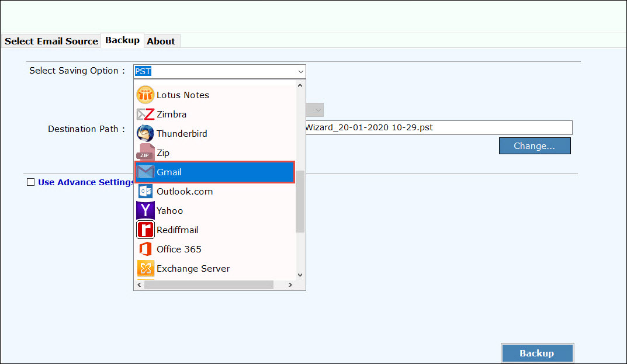Select the Lotus Notes text entry
Image resolution: width=627 pixels, height=364 pixels.
coord(183,95)
